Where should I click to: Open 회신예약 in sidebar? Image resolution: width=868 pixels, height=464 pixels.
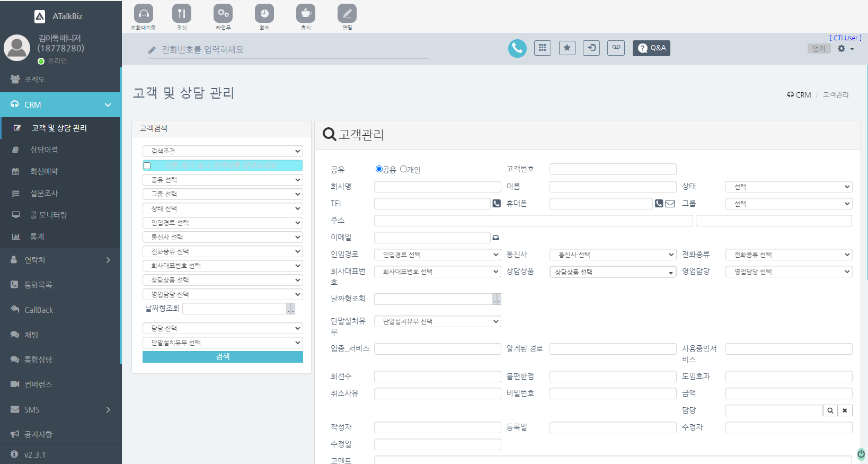60,171
